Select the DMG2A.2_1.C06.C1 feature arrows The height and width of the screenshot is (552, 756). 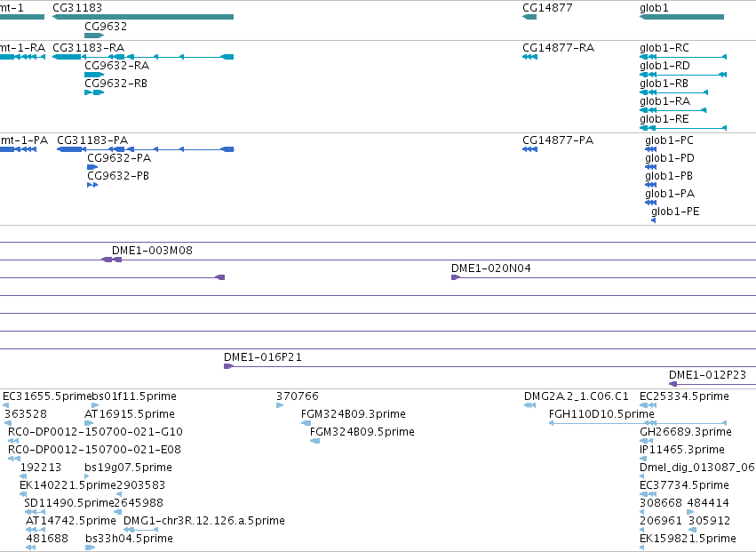(x=529, y=405)
